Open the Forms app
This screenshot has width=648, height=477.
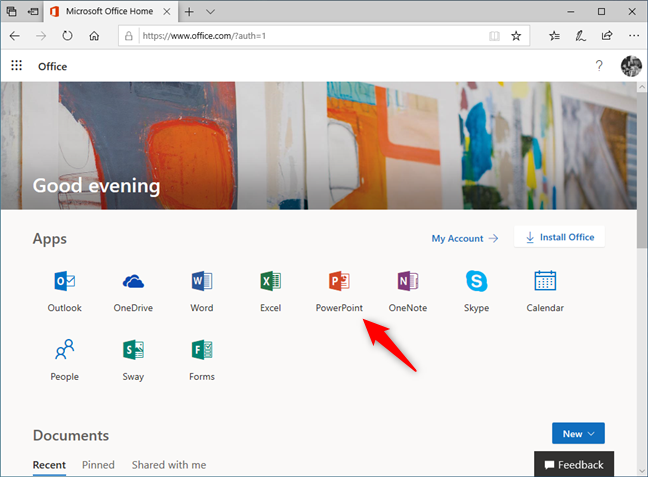point(201,352)
